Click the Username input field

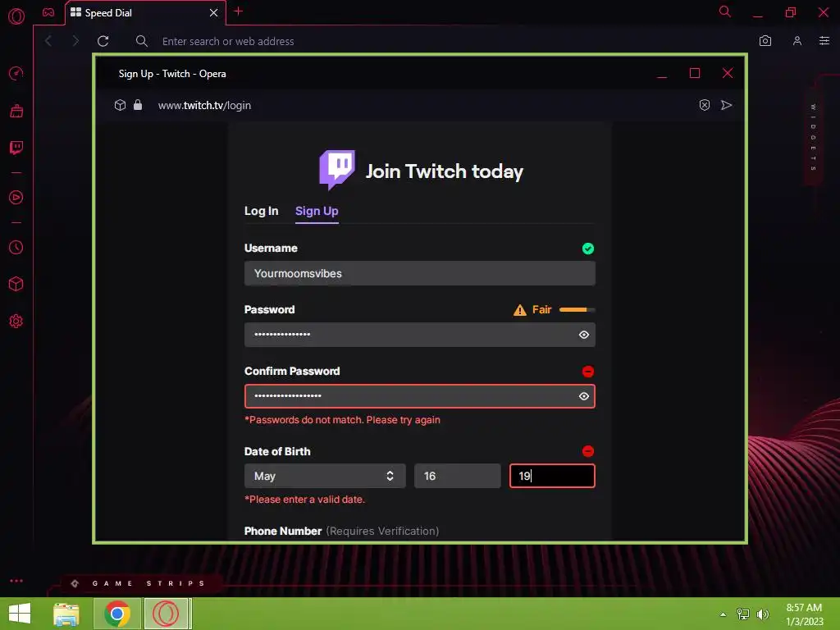[x=419, y=273]
